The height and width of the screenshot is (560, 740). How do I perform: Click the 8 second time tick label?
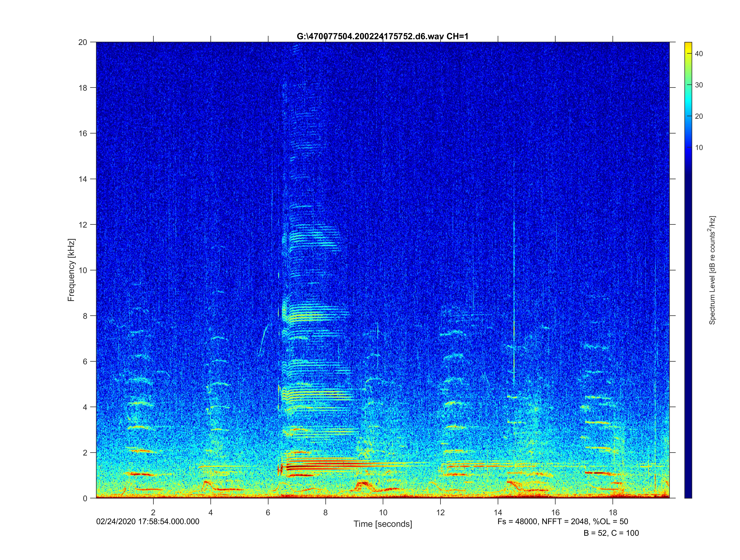(326, 513)
